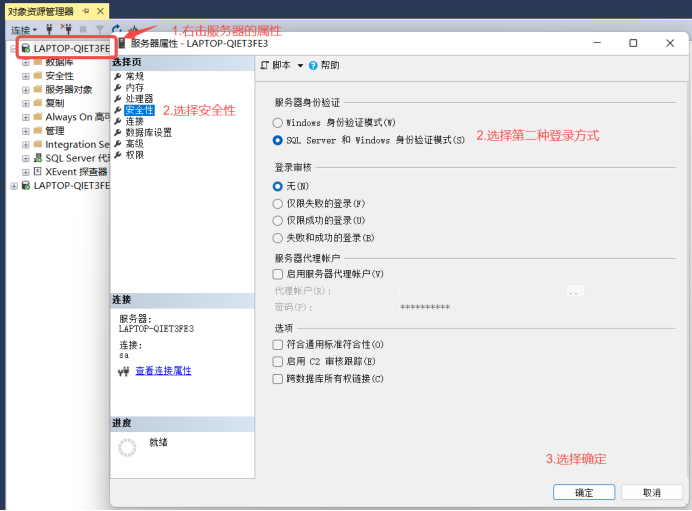The height and width of the screenshot is (511, 692).
Task: Expand the SQL Server 代理 tree node
Action: point(26,158)
